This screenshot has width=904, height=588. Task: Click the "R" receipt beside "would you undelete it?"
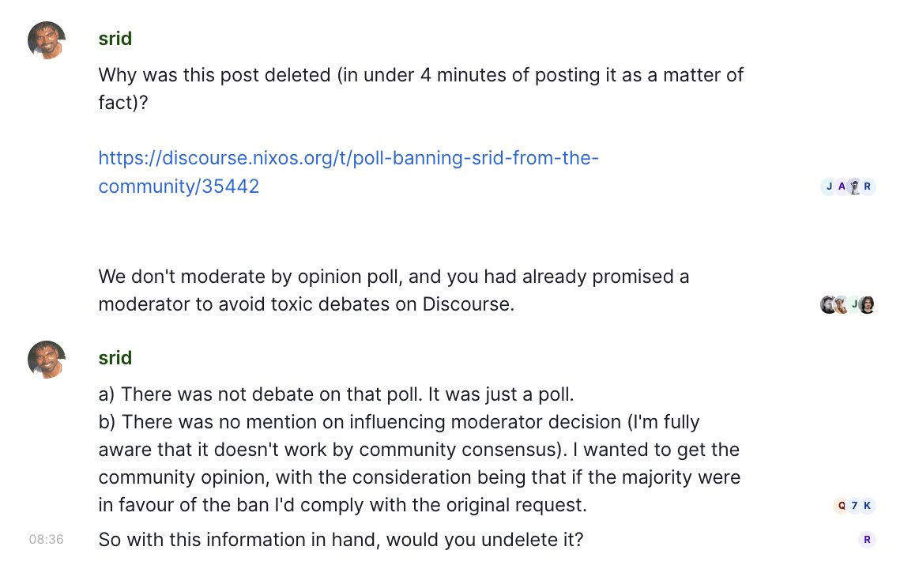pos(867,540)
